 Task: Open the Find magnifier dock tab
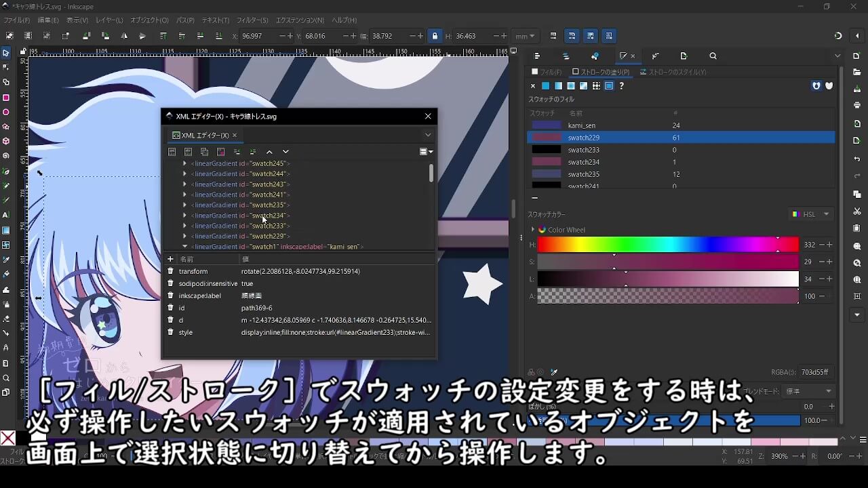713,56
